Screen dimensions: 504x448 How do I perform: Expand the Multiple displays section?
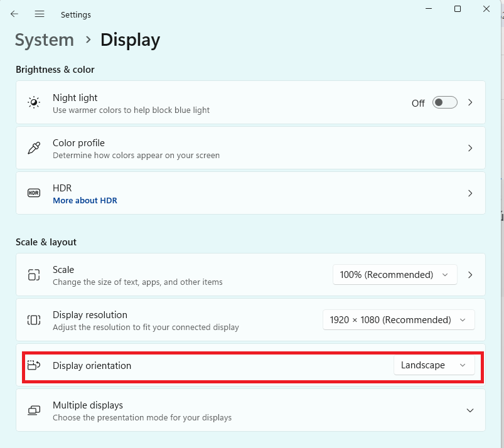click(x=470, y=410)
